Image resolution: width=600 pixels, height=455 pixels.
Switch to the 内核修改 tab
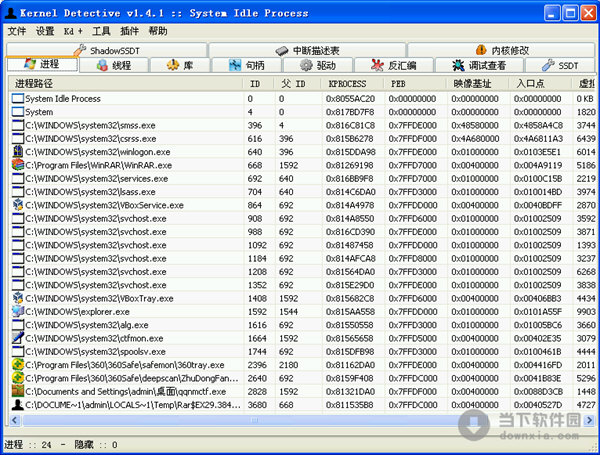pyautogui.click(x=501, y=50)
